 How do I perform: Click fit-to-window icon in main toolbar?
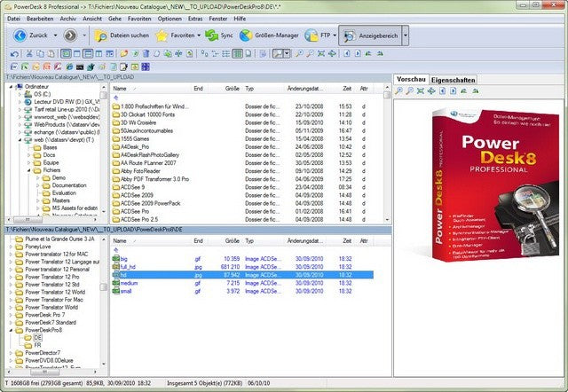(321, 54)
